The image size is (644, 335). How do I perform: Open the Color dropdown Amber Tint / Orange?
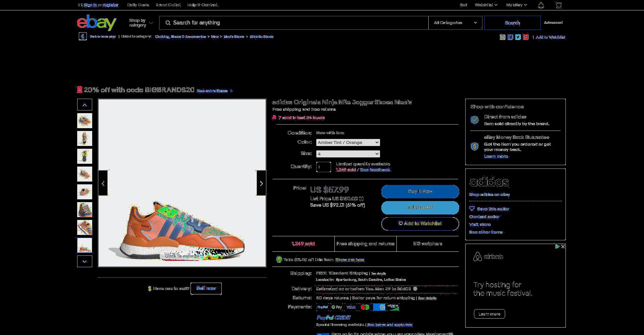tap(348, 142)
